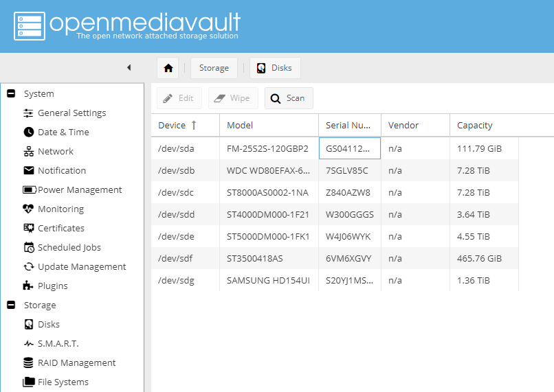Click serial cell GS04112
Screen dimensions: 554x392
pos(349,148)
